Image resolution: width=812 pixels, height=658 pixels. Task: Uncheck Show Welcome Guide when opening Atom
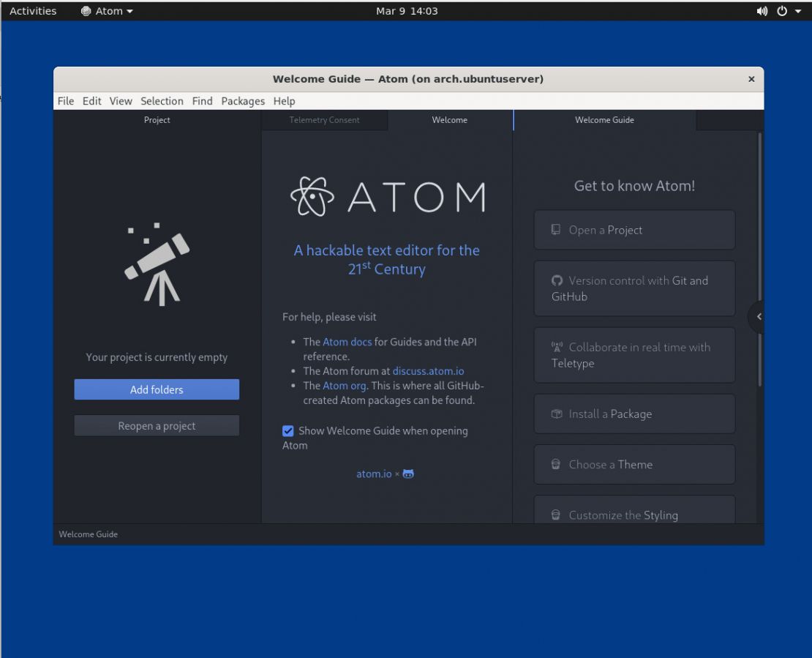click(287, 430)
